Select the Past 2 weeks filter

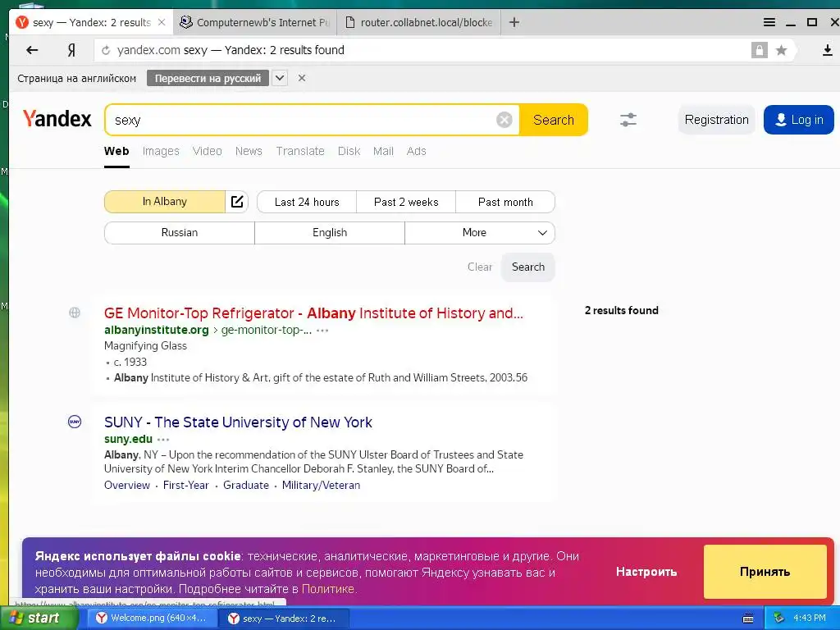click(x=406, y=202)
